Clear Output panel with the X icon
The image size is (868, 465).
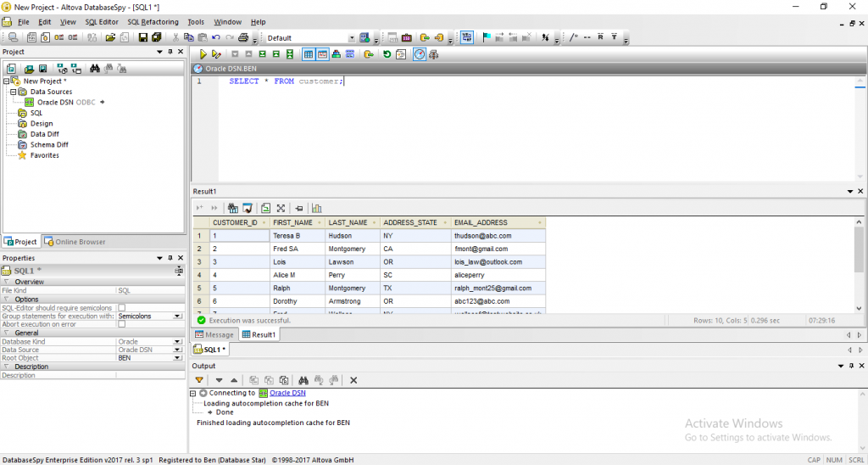point(353,380)
